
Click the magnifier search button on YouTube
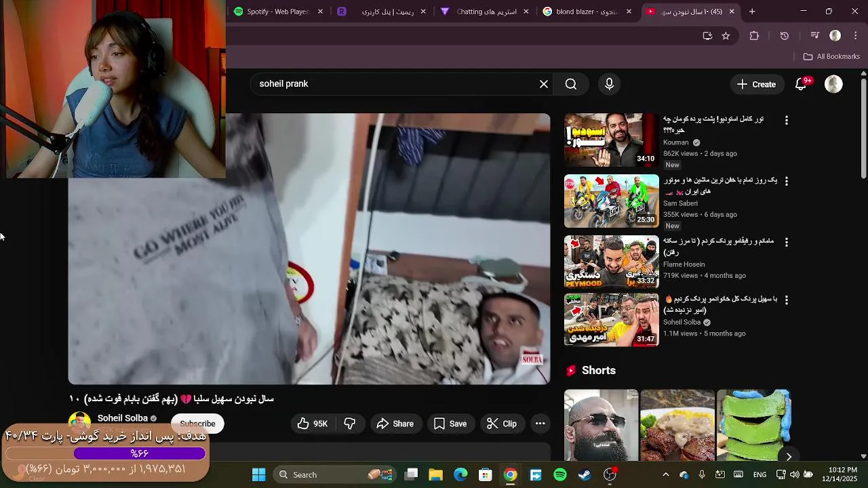tap(571, 84)
